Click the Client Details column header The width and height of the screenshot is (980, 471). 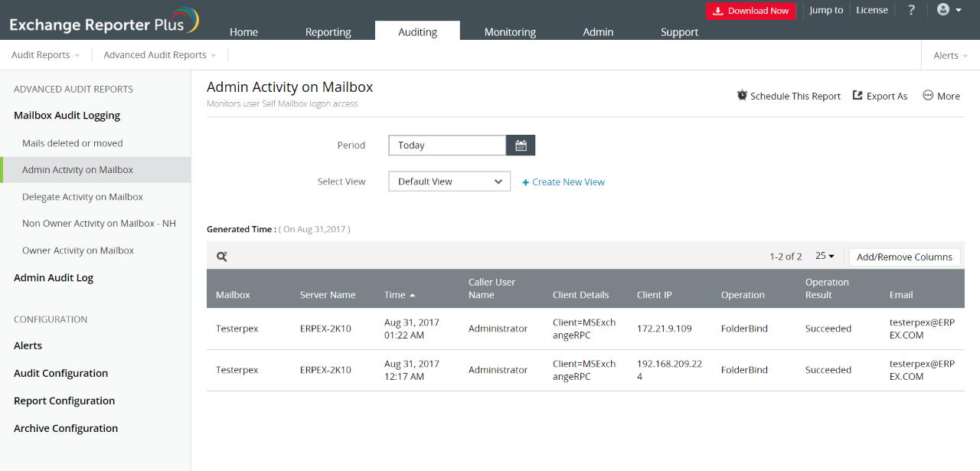point(581,295)
